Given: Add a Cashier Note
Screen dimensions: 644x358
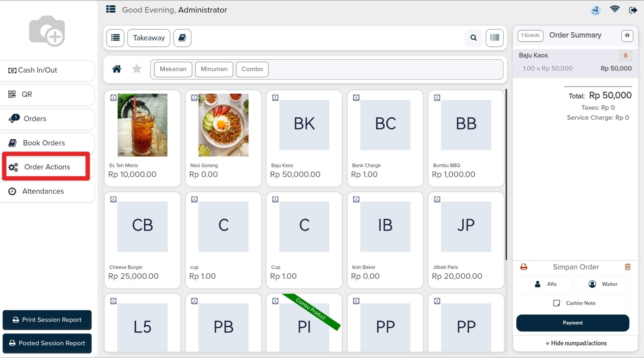Looking at the screenshot, I should [573, 303].
